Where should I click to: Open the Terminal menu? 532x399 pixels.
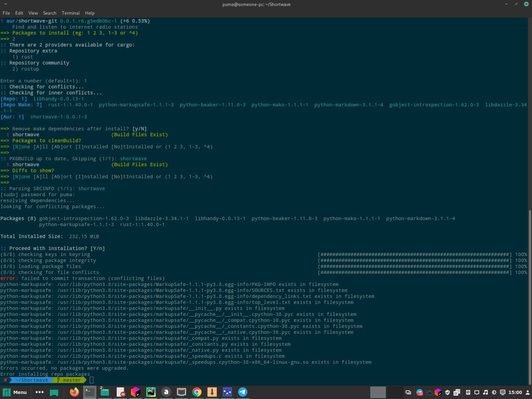pyautogui.click(x=71, y=13)
